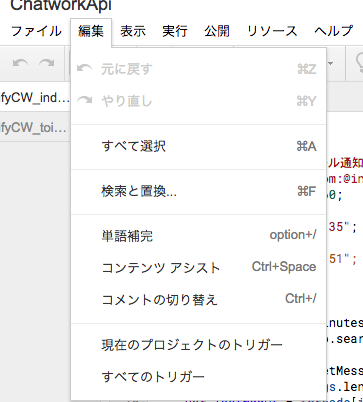
Task: Choose 元に戻す from the edit menu
Action: [x=198, y=69]
